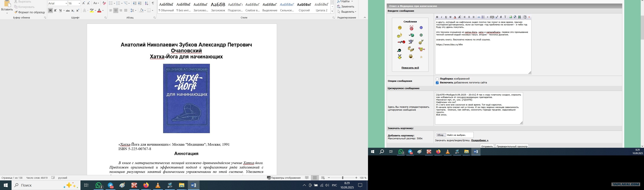
Task: Click the Отправить submit button
Action: click(487, 146)
